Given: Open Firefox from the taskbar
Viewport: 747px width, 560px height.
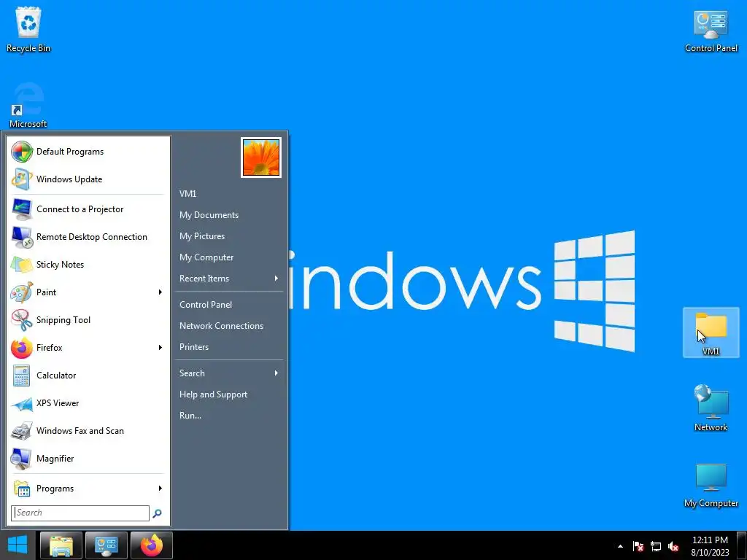Looking at the screenshot, I should tap(152, 545).
